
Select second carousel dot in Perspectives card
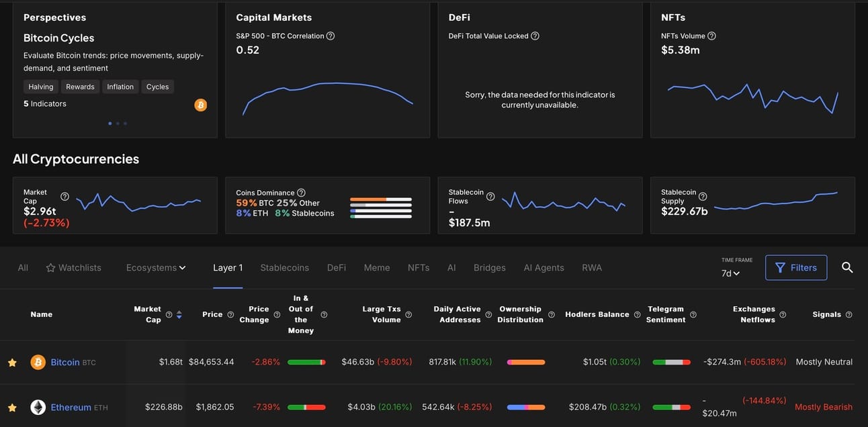tap(118, 124)
